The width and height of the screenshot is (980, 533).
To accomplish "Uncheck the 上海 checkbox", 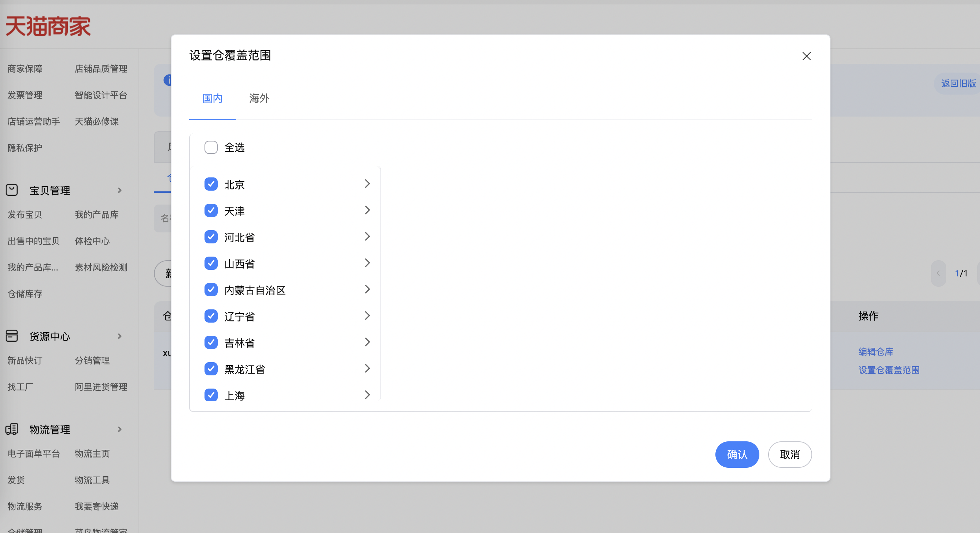I will tap(211, 394).
